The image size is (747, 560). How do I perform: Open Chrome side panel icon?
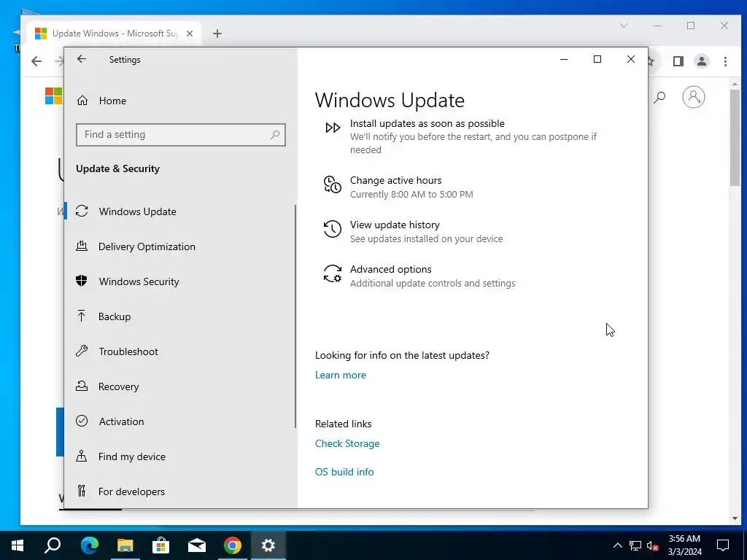(678, 61)
